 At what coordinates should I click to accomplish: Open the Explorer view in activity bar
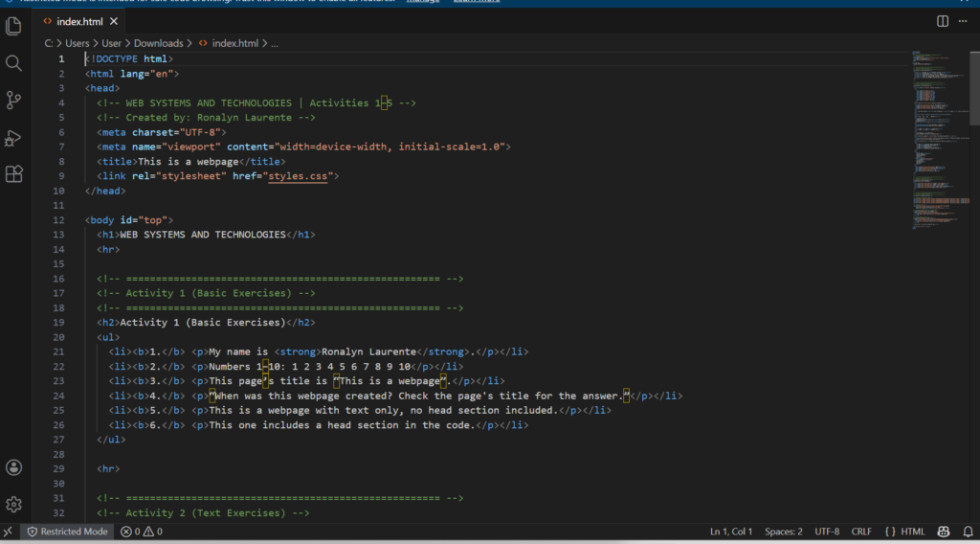click(13, 26)
